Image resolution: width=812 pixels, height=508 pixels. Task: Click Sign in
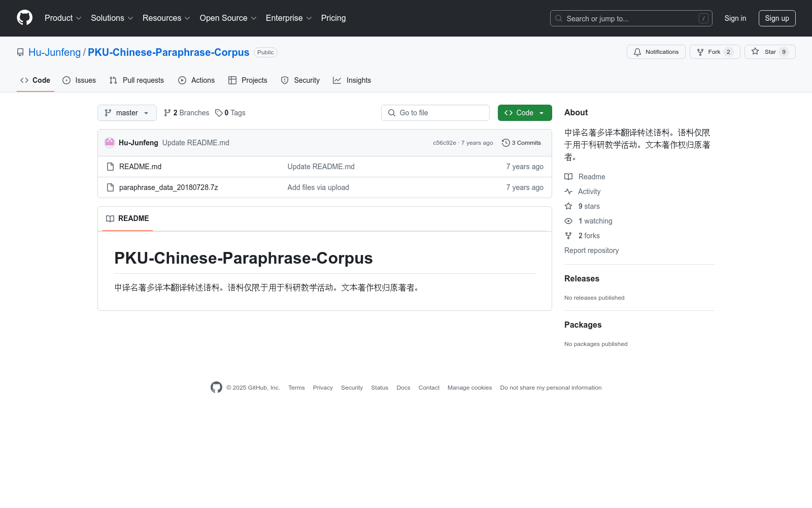[735, 18]
